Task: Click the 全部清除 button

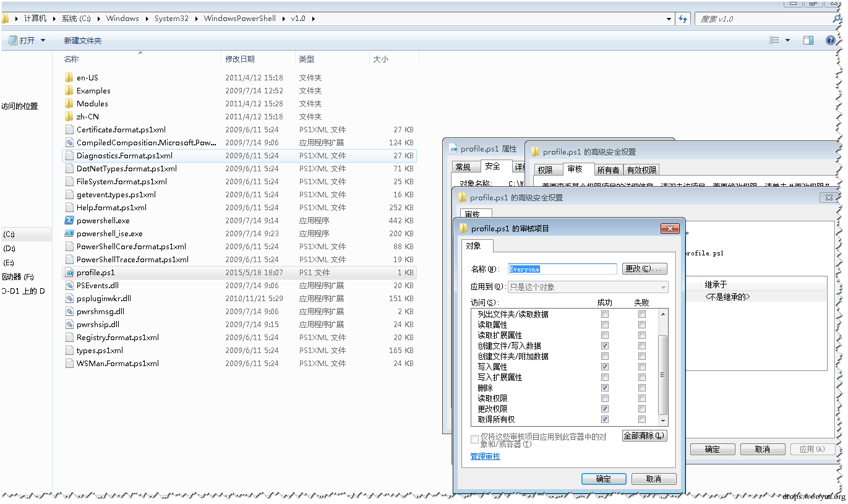Action: tap(645, 435)
